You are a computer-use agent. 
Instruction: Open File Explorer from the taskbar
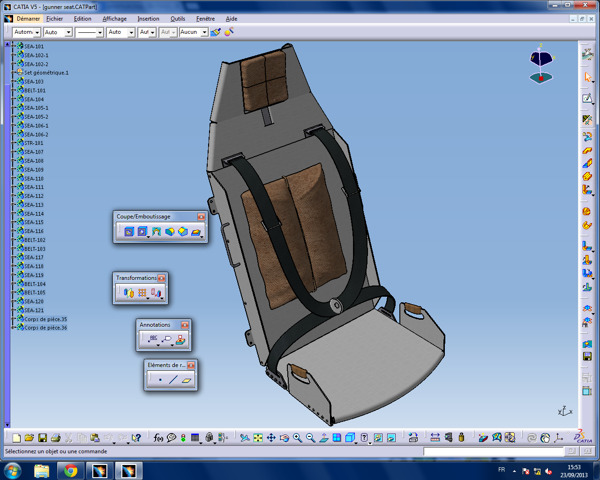(x=41, y=470)
